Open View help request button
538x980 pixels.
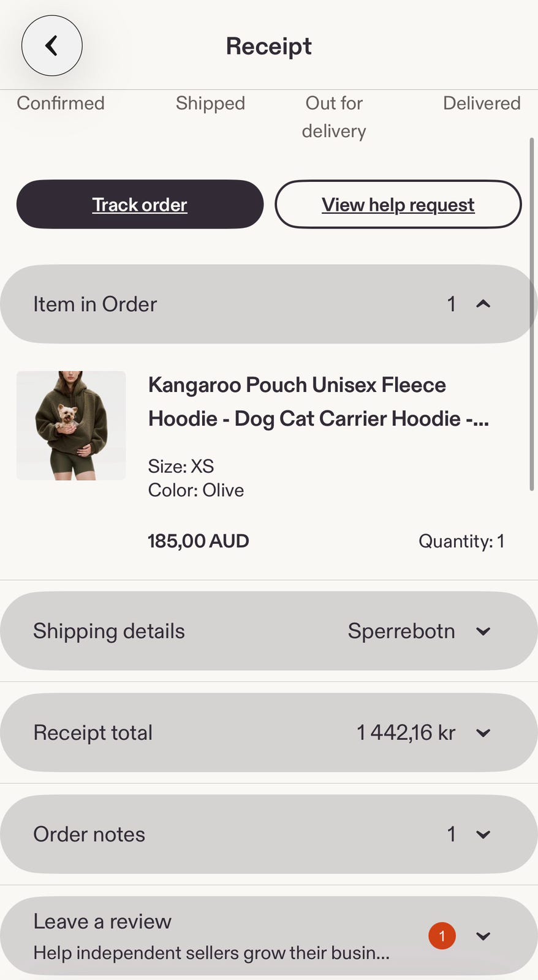pos(398,204)
